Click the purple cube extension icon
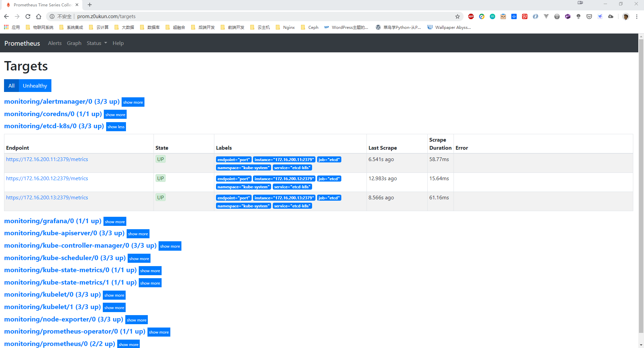644x348 pixels. (568, 16)
